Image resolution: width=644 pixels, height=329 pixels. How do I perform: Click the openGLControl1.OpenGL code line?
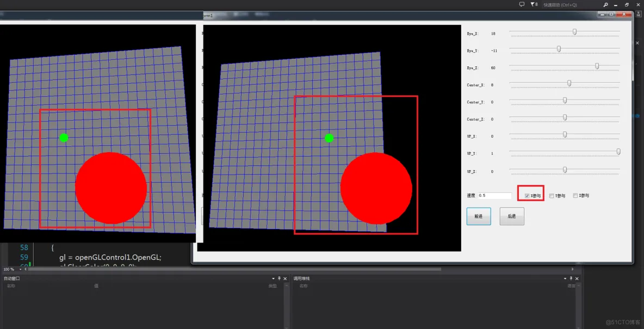point(110,258)
